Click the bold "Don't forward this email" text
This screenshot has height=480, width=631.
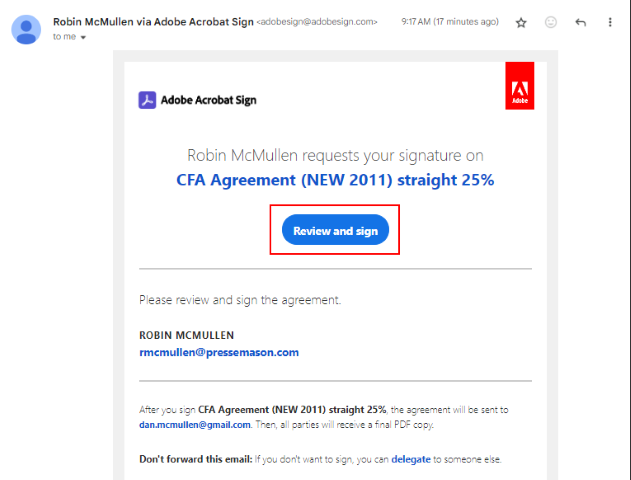click(x=198, y=459)
